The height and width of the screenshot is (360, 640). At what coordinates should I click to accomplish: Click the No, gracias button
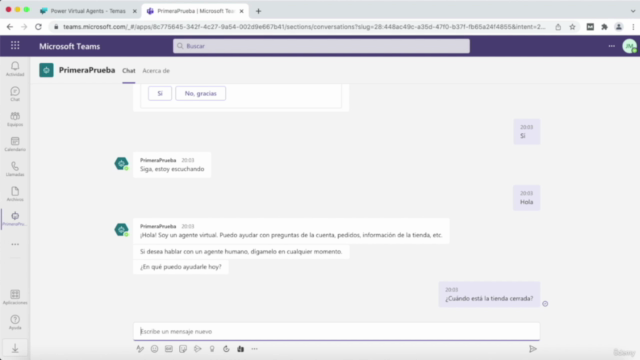pyautogui.click(x=200, y=93)
